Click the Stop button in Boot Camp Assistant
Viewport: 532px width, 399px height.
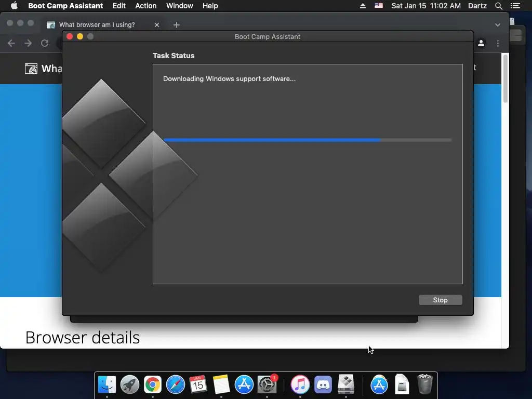(x=440, y=300)
